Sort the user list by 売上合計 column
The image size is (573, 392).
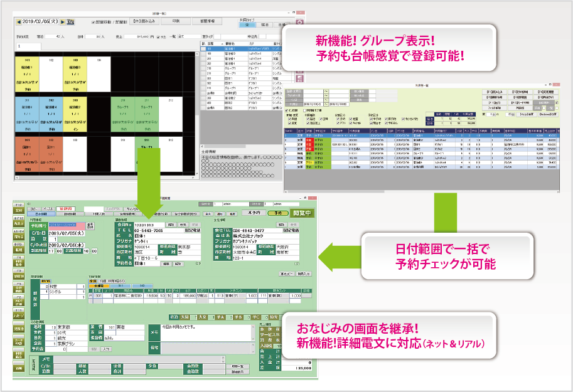(550, 131)
